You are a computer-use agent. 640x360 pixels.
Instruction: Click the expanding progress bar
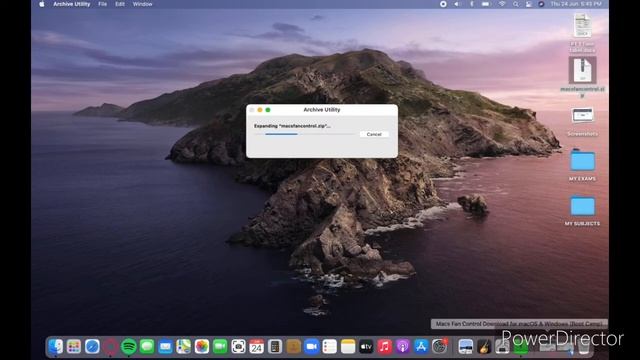(x=304, y=134)
